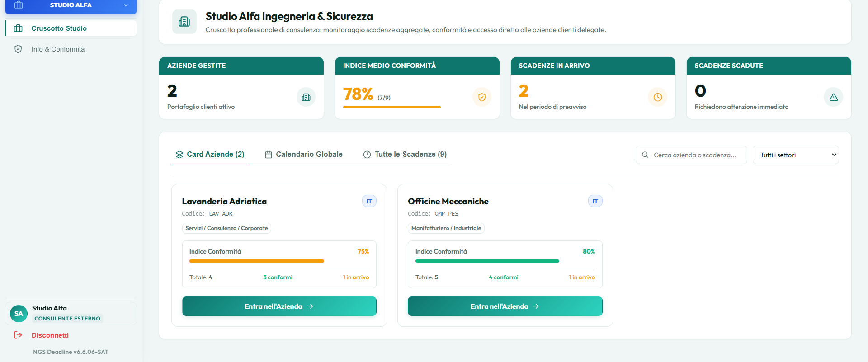This screenshot has height=362, width=868.
Task: Click the Disconnetti logout link
Action: [50, 335]
